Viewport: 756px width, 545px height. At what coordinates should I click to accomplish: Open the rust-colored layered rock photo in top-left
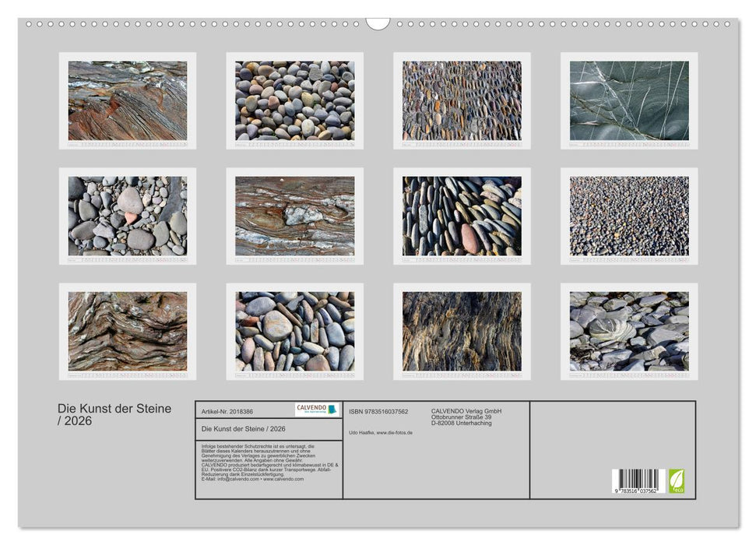pos(128,100)
